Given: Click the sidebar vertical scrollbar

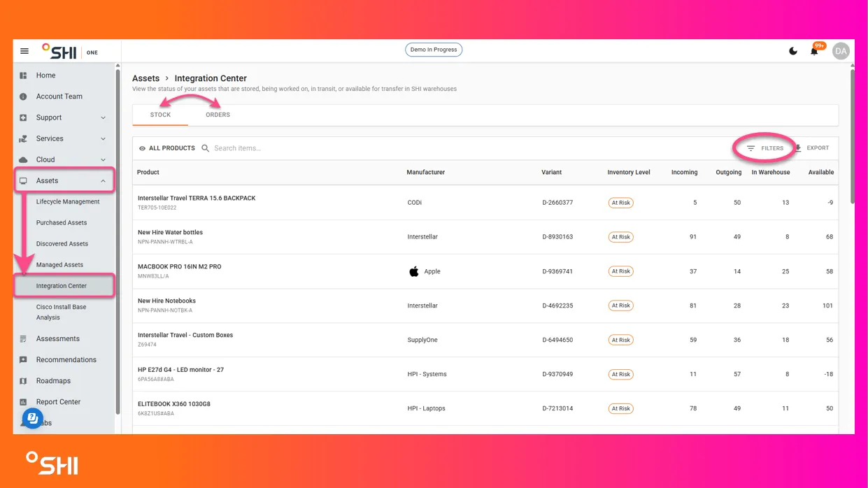Looking at the screenshot, I should (118, 241).
